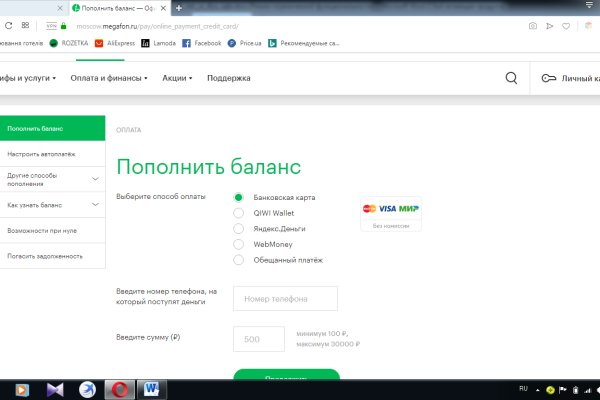
Task: Expand the Другие способы пополнения section
Action: 95,179
